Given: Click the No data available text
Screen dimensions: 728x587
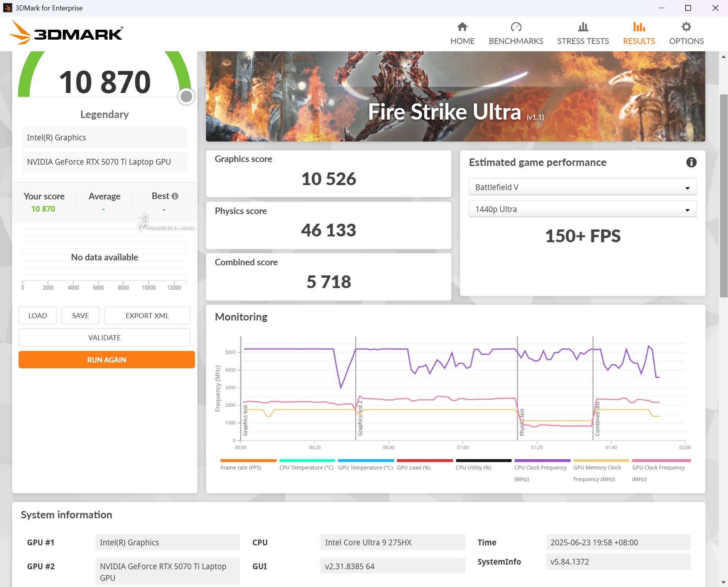Looking at the screenshot, I should pyautogui.click(x=105, y=257).
